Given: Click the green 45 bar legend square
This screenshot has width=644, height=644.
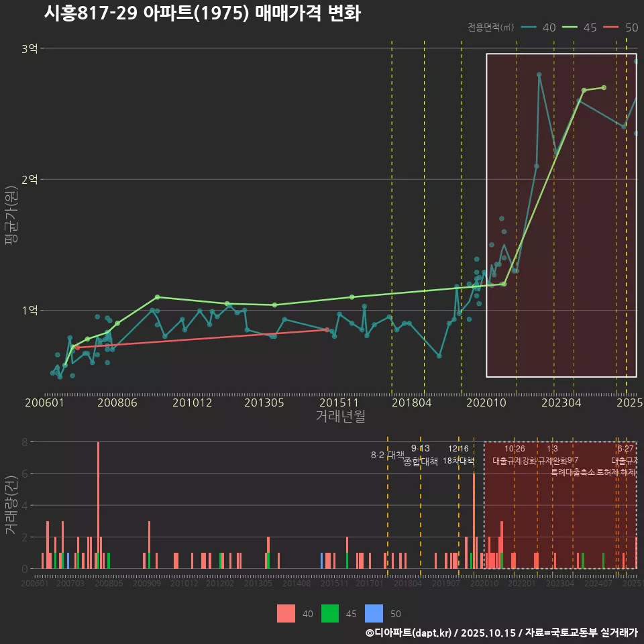Looking at the screenshot, I should [330, 613].
